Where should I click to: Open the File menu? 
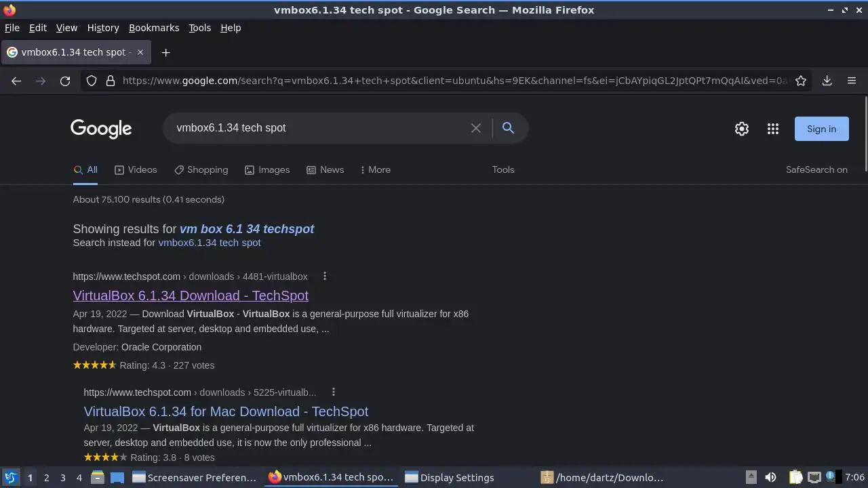pyautogui.click(x=12, y=28)
